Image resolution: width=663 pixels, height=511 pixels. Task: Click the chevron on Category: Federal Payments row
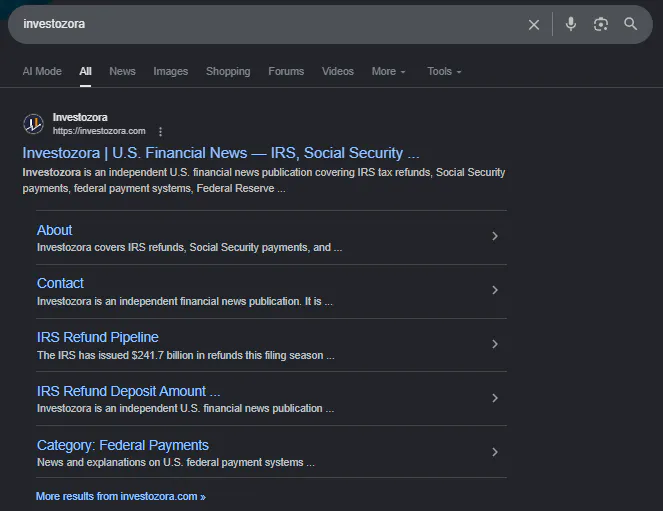[495, 452]
